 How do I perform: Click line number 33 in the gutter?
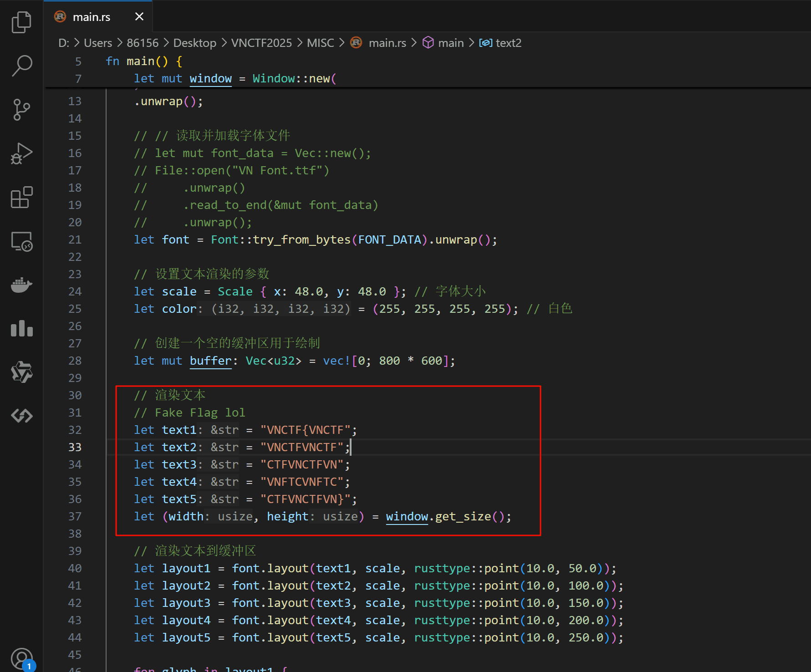pos(75,447)
